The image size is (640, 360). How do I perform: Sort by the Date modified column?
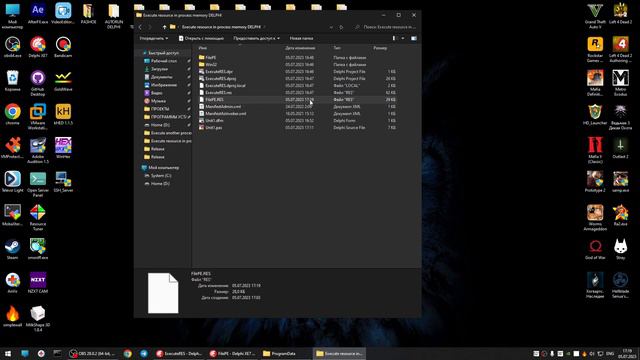tap(300, 48)
